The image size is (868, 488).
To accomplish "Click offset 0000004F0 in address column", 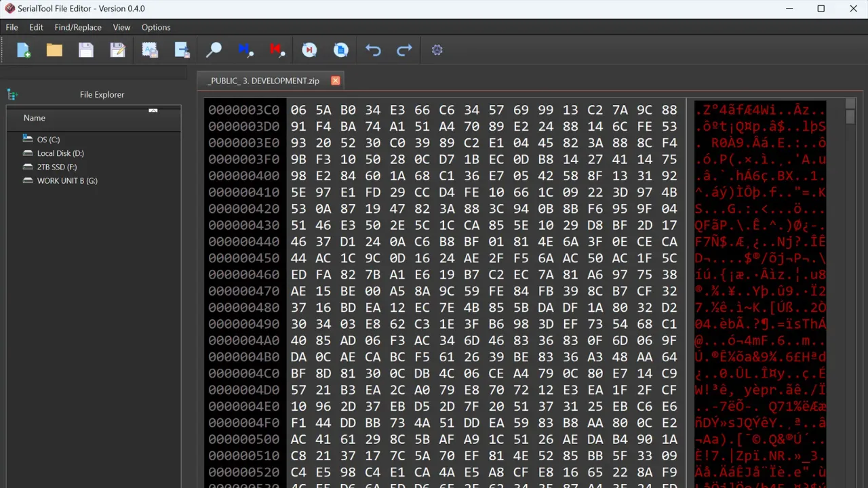I will point(244,423).
